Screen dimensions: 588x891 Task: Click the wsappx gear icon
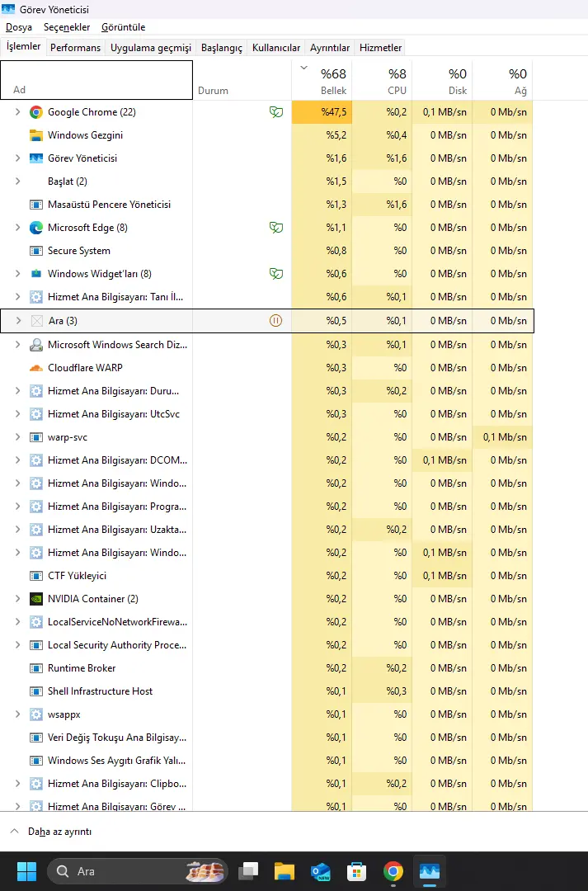[35, 714]
